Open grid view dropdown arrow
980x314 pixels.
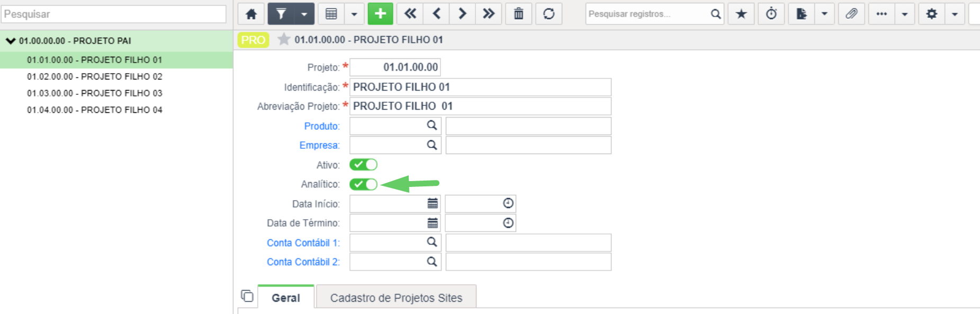click(x=354, y=14)
